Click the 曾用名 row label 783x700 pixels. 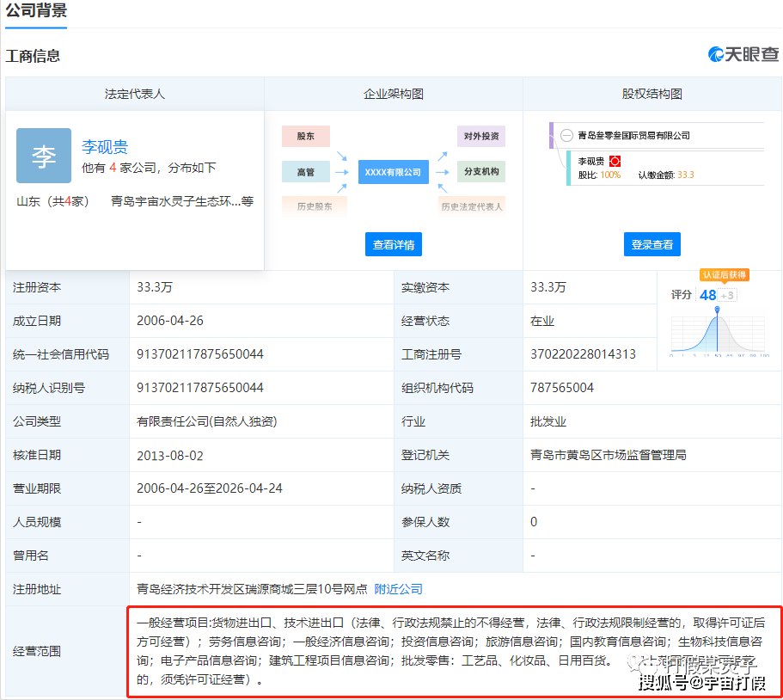[31, 556]
